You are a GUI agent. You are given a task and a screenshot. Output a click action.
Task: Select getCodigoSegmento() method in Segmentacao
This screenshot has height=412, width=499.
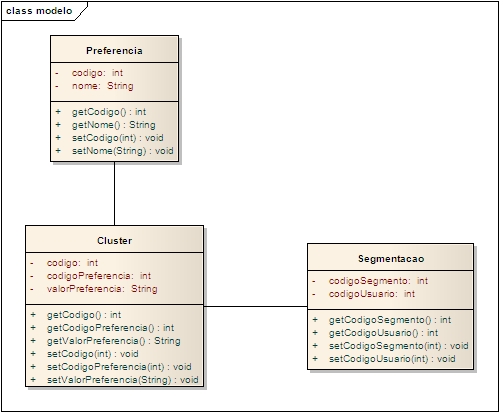pyautogui.click(x=390, y=320)
